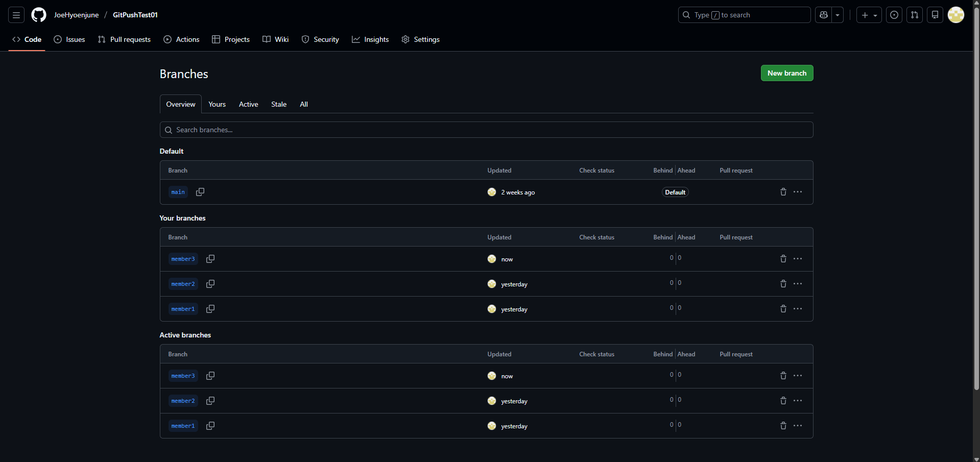Image resolution: width=980 pixels, height=462 pixels.
Task: Open GitPushTest01 repository link
Action: 135,15
